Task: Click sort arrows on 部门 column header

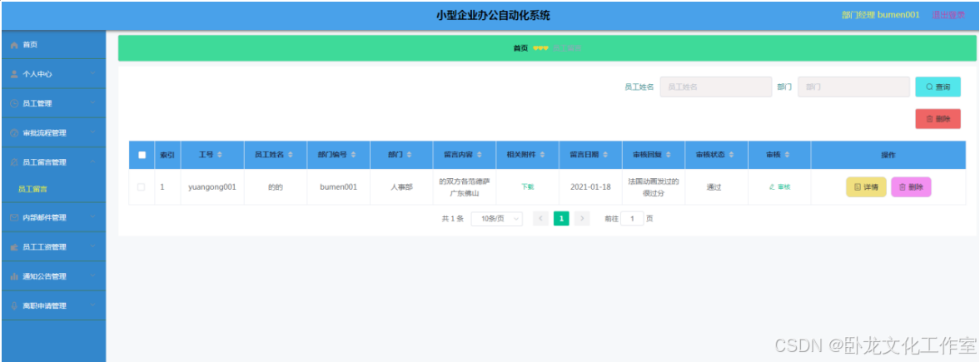Action: 409,155
